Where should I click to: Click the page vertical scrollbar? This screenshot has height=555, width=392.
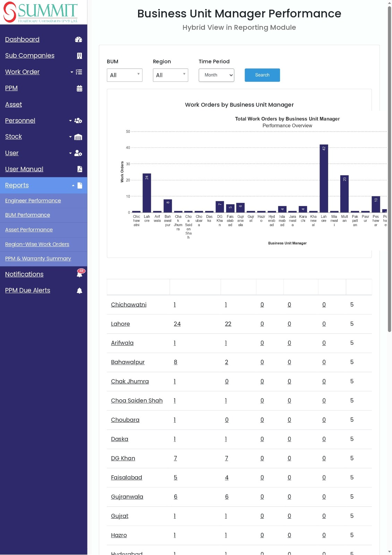390,170
